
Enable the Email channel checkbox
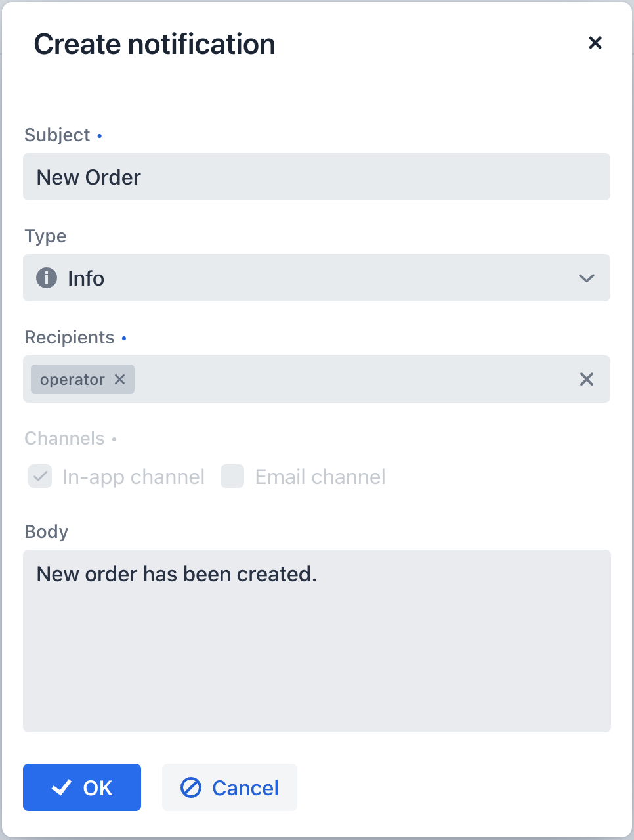(232, 476)
